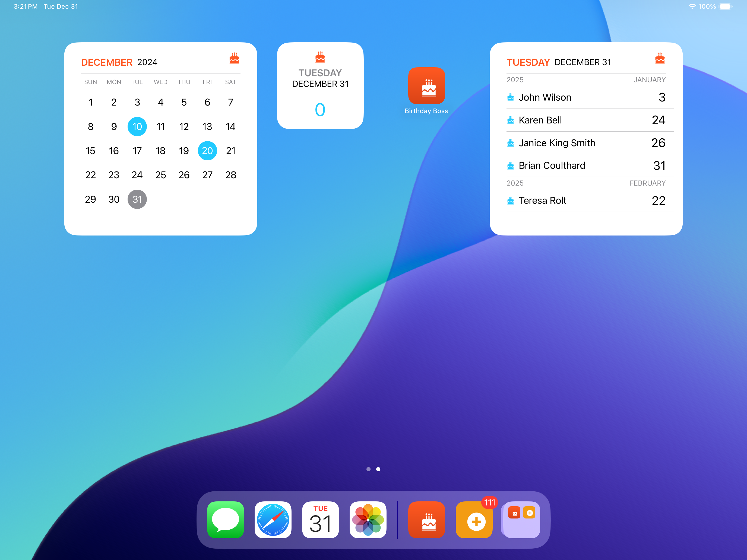Tap the WED column header
Image resolution: width=747 pixels, height=560 pixels.
tap(160, 82)
